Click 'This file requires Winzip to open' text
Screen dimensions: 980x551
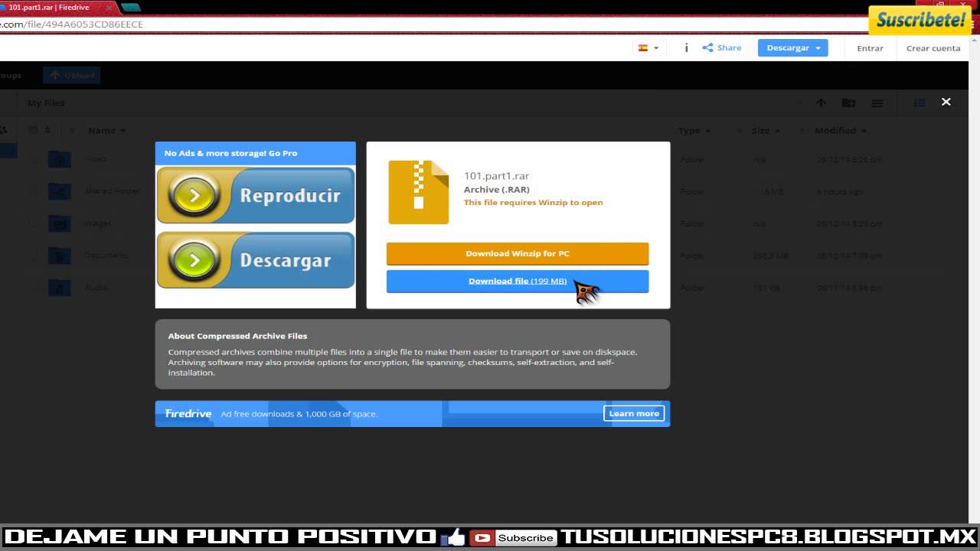pyautogui.click(x=533, y=203)
